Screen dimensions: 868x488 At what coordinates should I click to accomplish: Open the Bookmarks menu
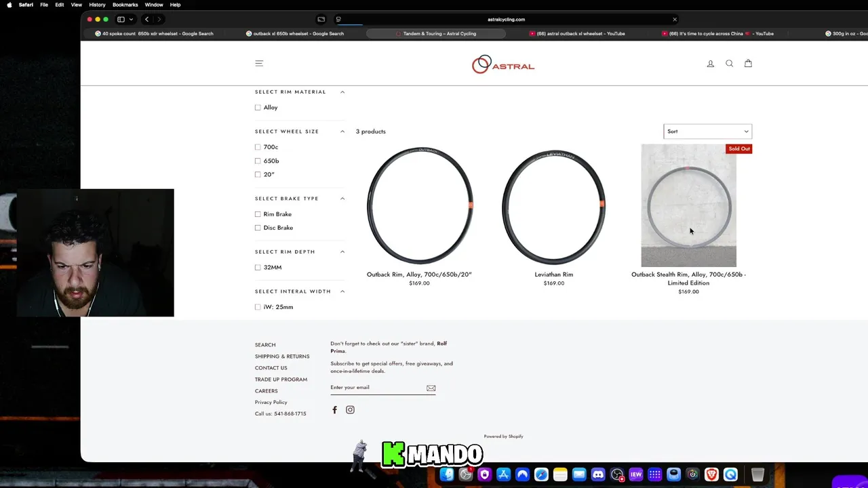[125, 5]
